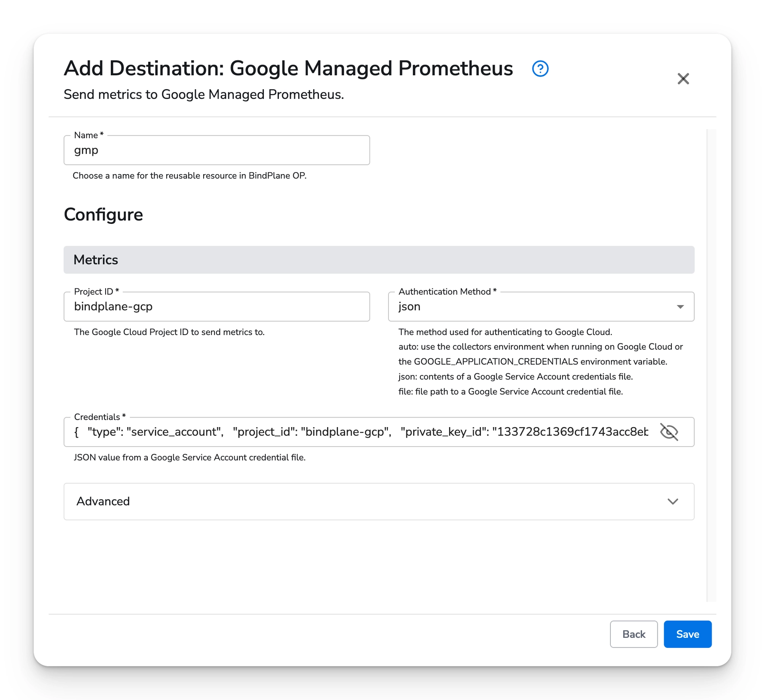Click the Save button

pos(687,634)
